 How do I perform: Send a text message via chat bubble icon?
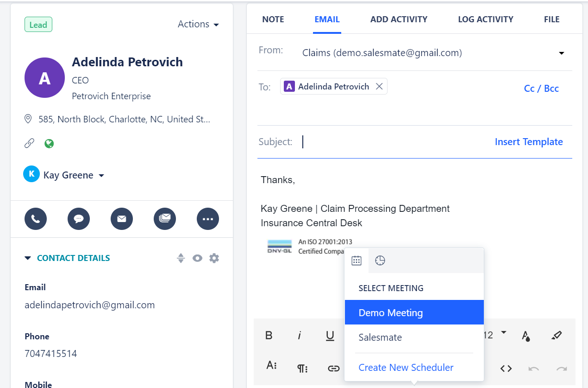(x=79, y=219)
